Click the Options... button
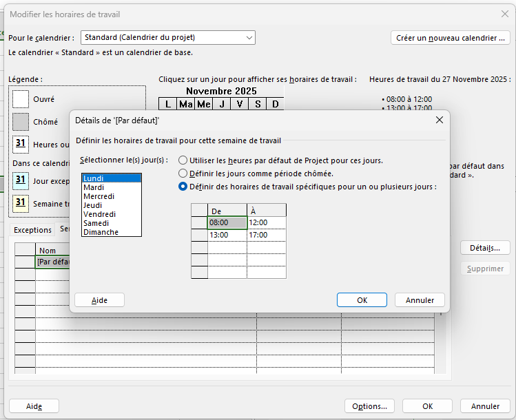The height and width of the screenshot is (420, 516). coord(369,406)
